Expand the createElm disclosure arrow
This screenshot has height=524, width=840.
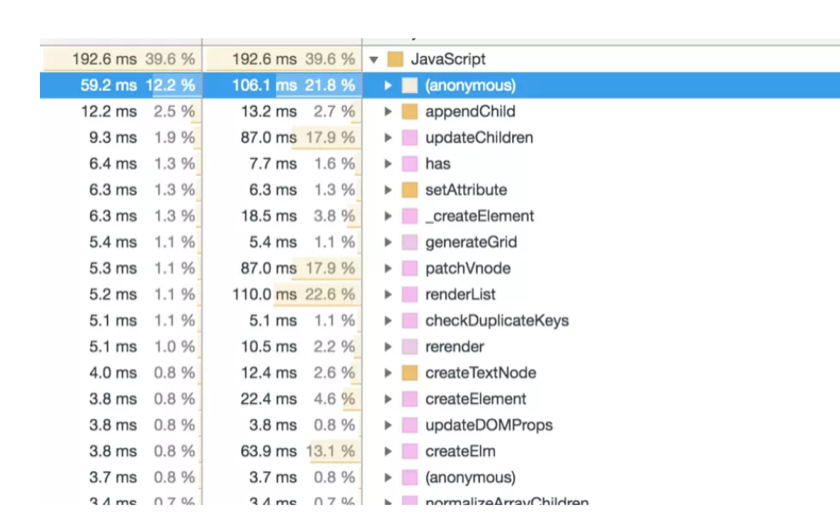[388, 451]
